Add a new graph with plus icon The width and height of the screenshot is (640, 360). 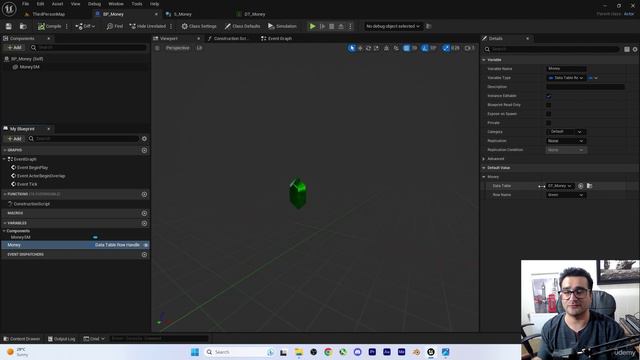pyautogui.click(x=144, y=150)
